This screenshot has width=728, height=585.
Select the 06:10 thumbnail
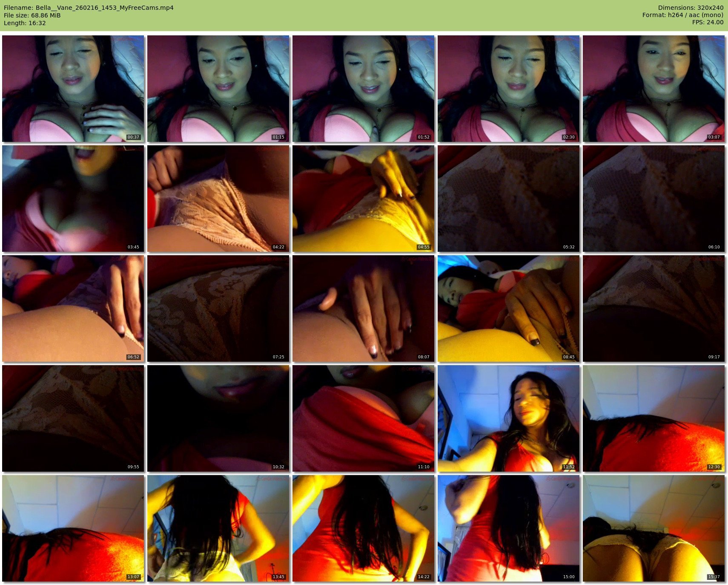pos(654,199)
